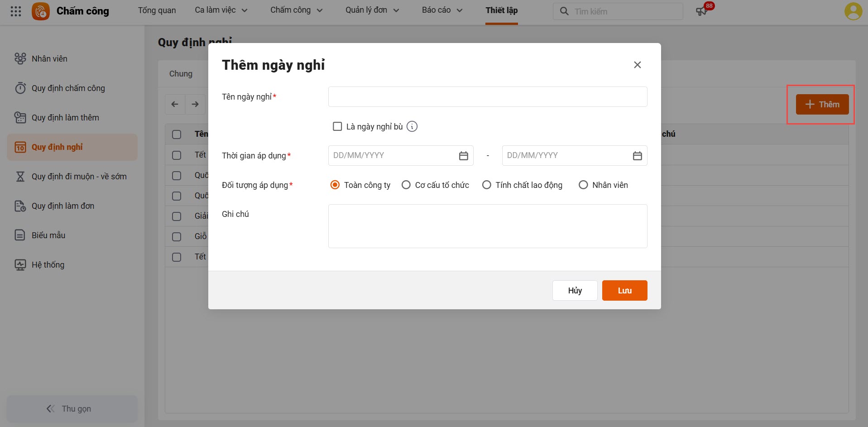Expand the Ca làm việc dropdown menu

click(x=221, y=10)
